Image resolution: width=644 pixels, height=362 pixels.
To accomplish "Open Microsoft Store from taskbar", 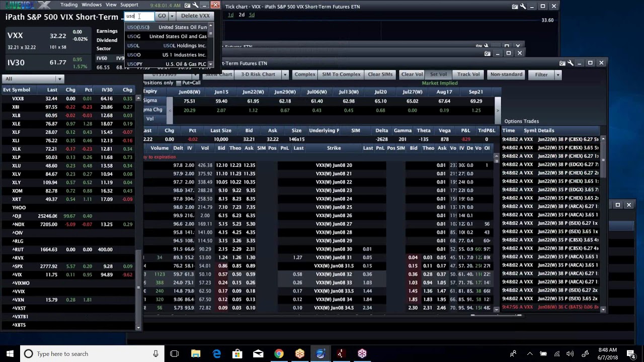I will click(237, 353).
